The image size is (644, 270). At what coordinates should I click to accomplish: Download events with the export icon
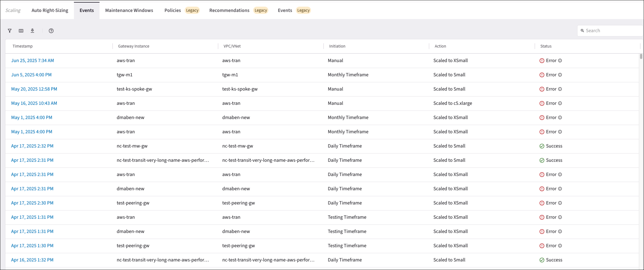pos(32,31)
